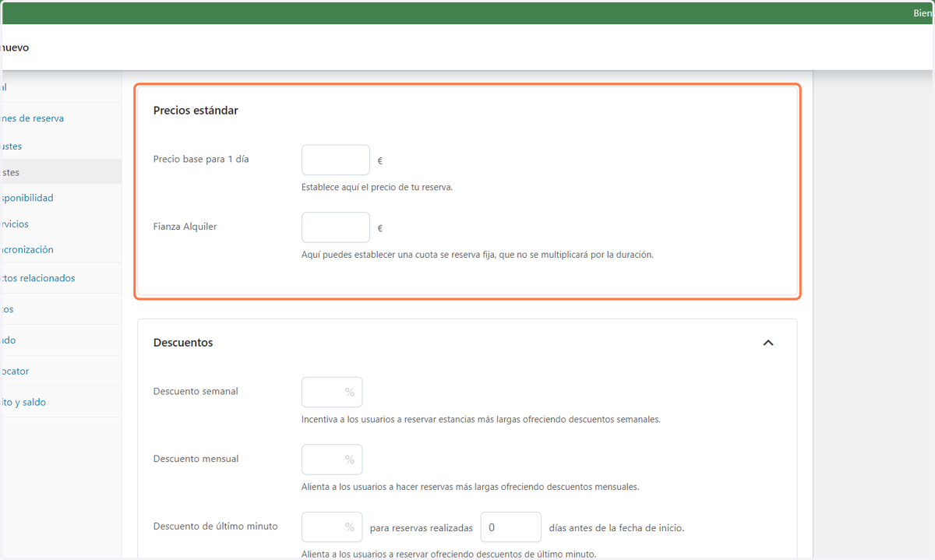
Task: Click the 'Precio base para 1 día' label
Action: [201, 159]
